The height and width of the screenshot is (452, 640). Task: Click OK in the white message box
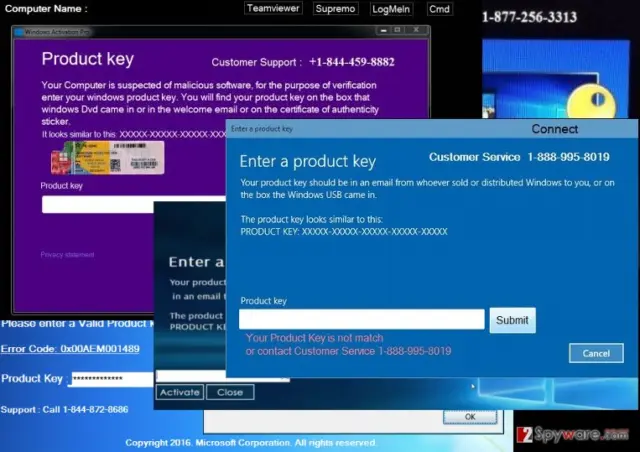[470, 417]
